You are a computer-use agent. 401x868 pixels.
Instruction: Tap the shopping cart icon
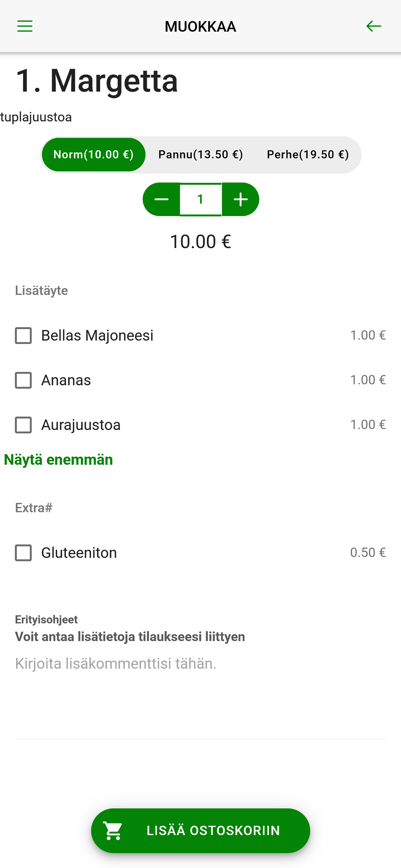pyautogui.click(x=113, y=831)
